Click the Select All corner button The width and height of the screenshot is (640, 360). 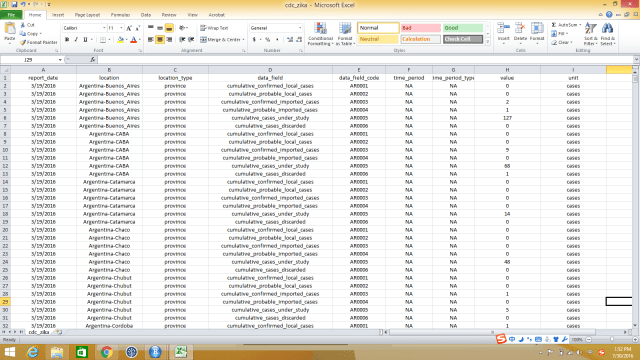[5, 70]
